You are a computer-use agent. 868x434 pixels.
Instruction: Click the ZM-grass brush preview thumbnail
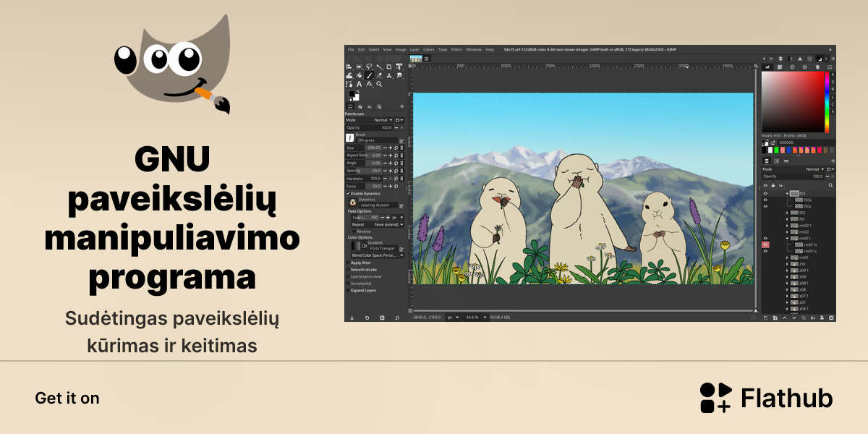click(x=350, y=137)
